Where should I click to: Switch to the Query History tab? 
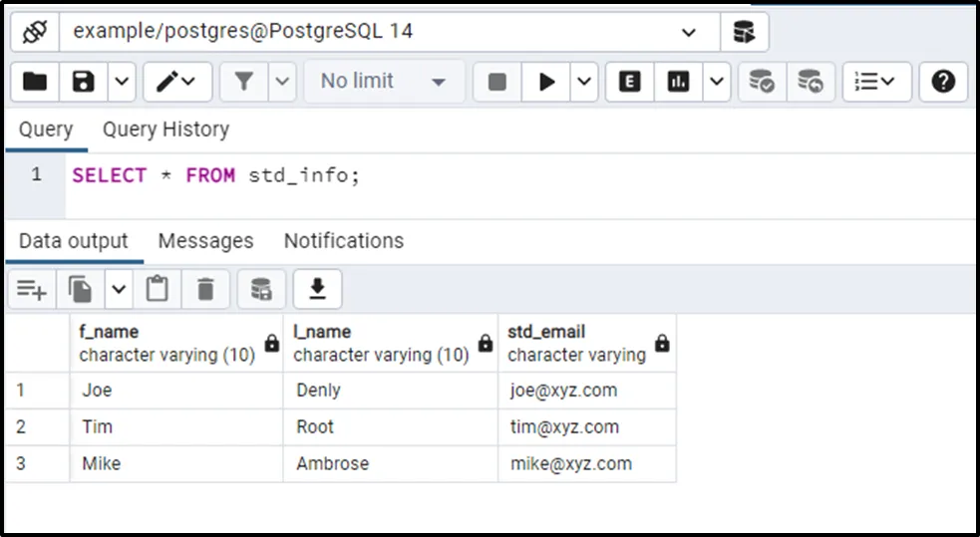click(165, 130)
